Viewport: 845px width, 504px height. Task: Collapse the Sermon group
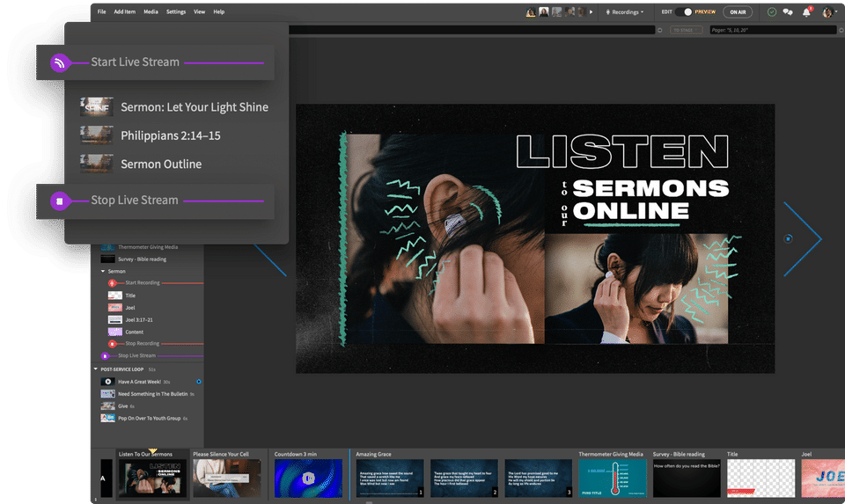(102, 272)
